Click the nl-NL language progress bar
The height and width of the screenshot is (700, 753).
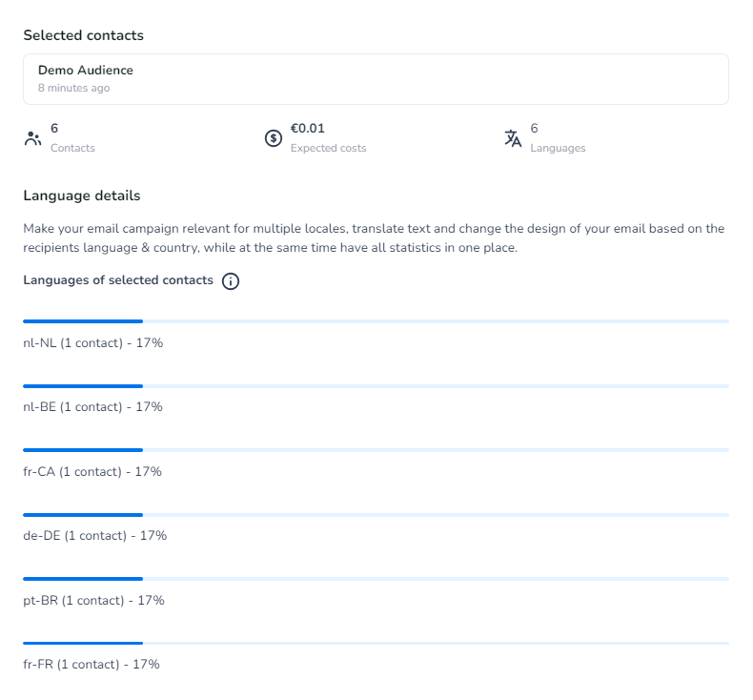click(x=376, y=321)
